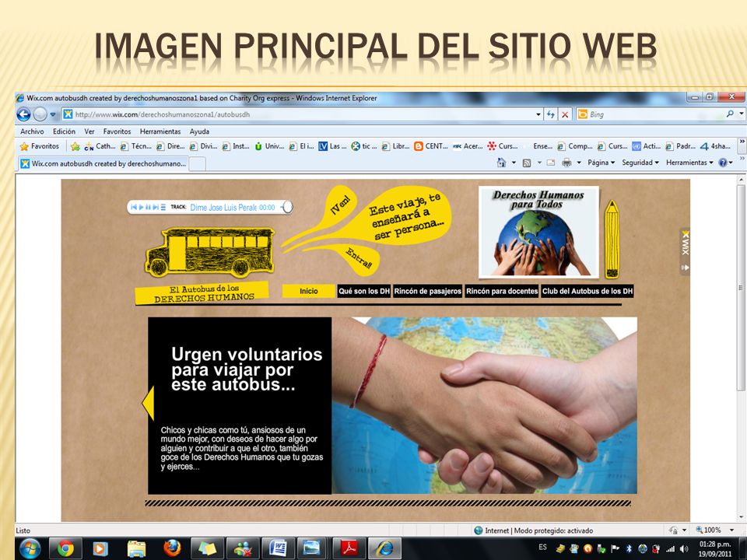Go back with the browser Back arrow
Screen dimensions: 747x560
point(23,114)
